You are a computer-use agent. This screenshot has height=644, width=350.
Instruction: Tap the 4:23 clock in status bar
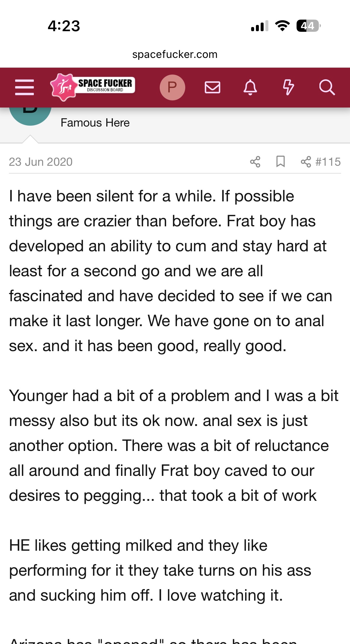pos(64,26)
